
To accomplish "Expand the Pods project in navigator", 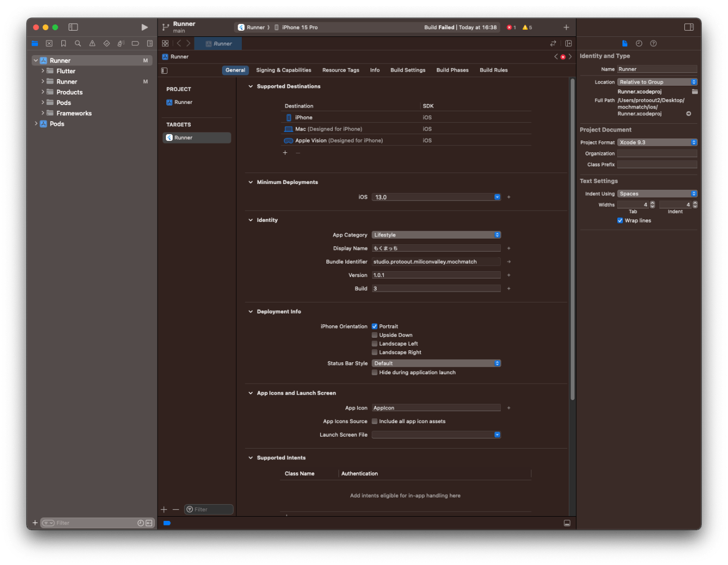I will (x=36, y=124).
